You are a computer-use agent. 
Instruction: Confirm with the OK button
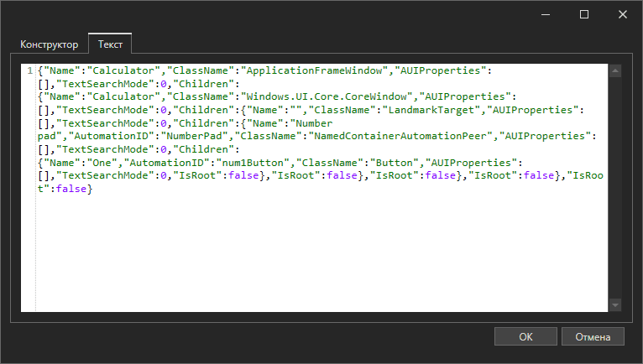pyautogui.click(x=525, y=336)
